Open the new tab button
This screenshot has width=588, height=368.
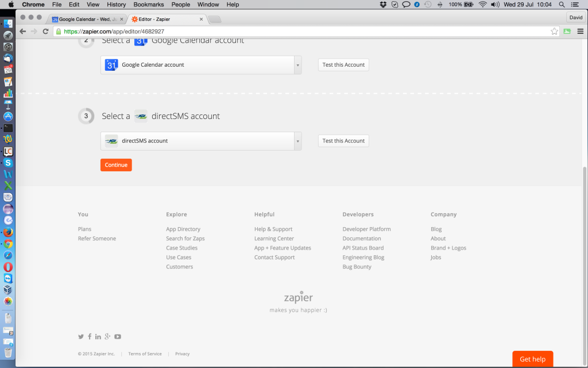coord(215,20)
